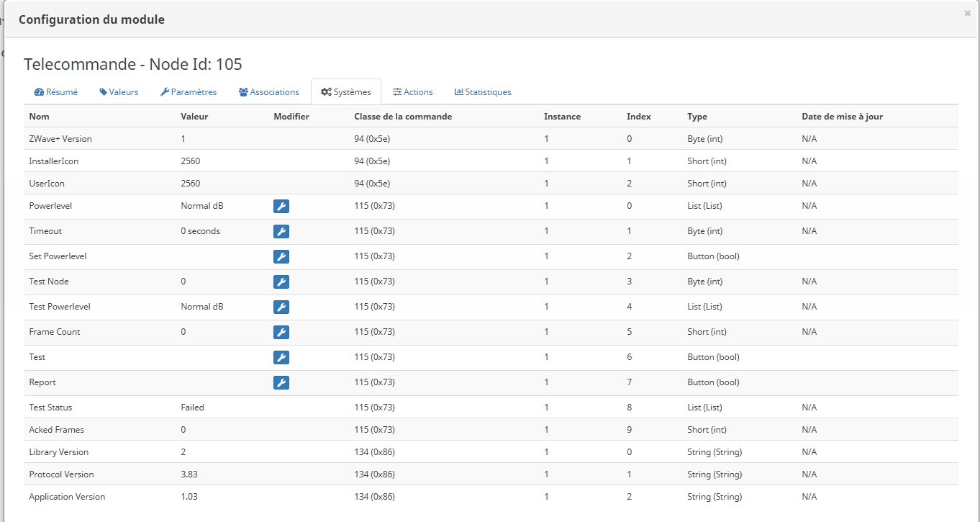Click the Test Powerlevel row name
The image size is (980, 522).
60,307
